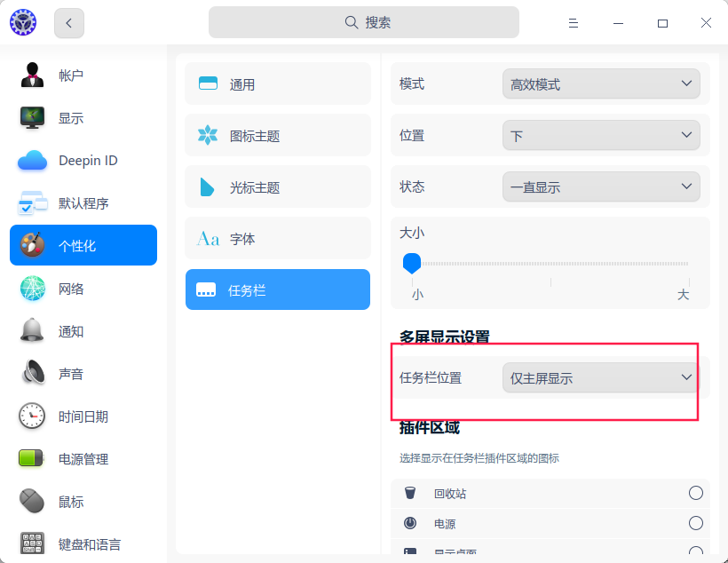Click the 帐户 account avatar icon
Image resolution: width=728 pixels, height=563 pixels.
click(32, 75)
